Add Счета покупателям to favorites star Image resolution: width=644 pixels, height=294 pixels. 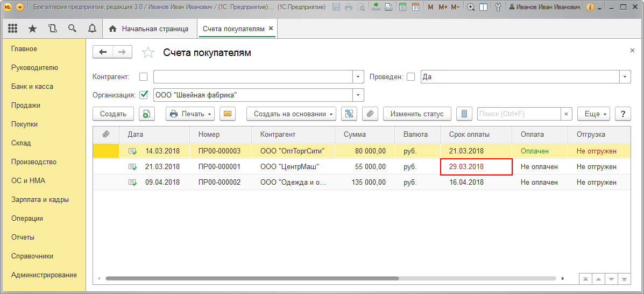[x=147, y=52]
